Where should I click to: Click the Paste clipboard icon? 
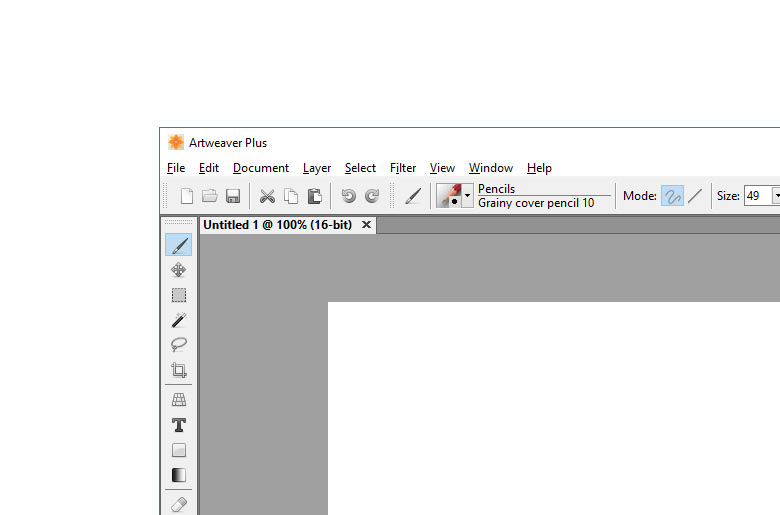pyautogui.click(x=314, y=196)
